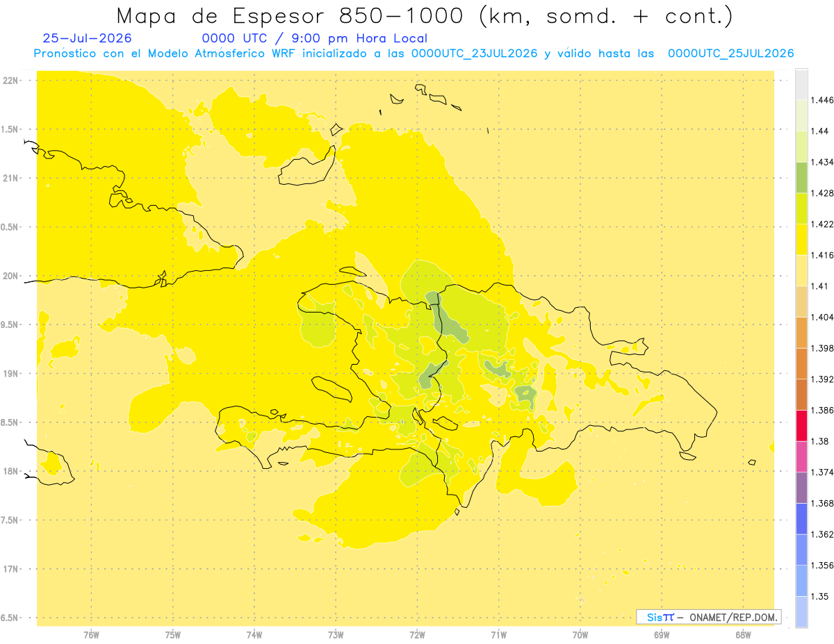Click the 70W longitude axis label

coord(580,634)
